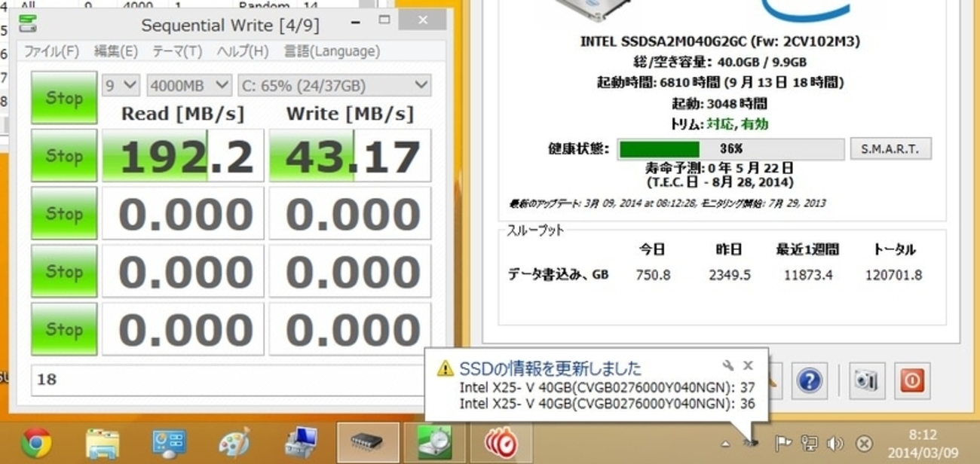Image resolution: width=980 pixels, height=464 pixels.
Task: Click the SSDの情報を更新しました balloon title
Action: (550, 368)
